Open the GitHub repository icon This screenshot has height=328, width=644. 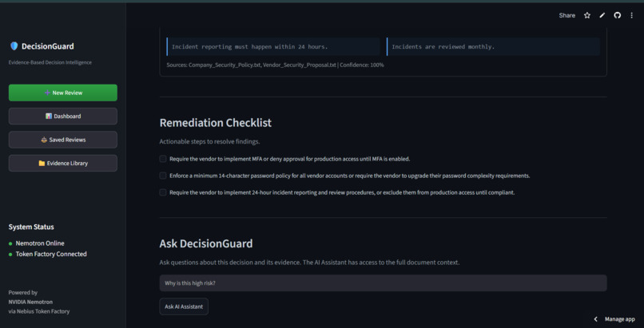click(617, 15)
